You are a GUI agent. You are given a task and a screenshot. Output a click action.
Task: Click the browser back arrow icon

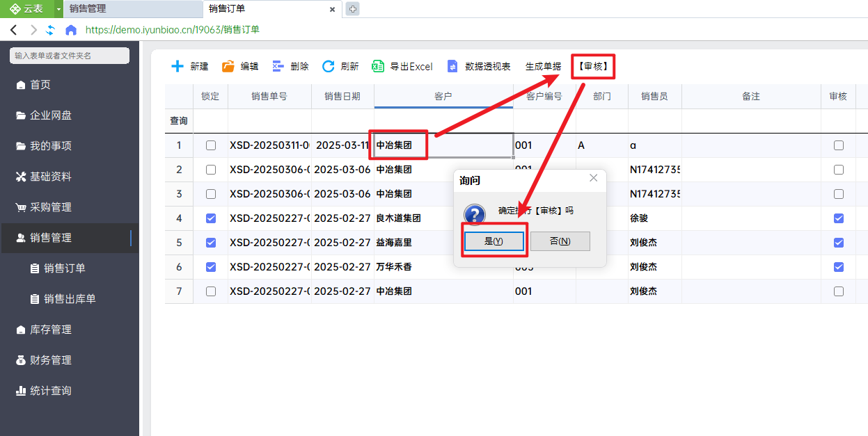(x=13, y=30)
